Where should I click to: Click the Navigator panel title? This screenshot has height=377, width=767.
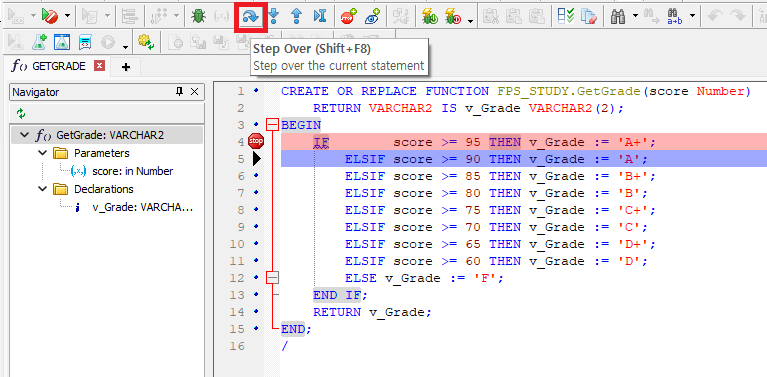[x=36, y=92]
